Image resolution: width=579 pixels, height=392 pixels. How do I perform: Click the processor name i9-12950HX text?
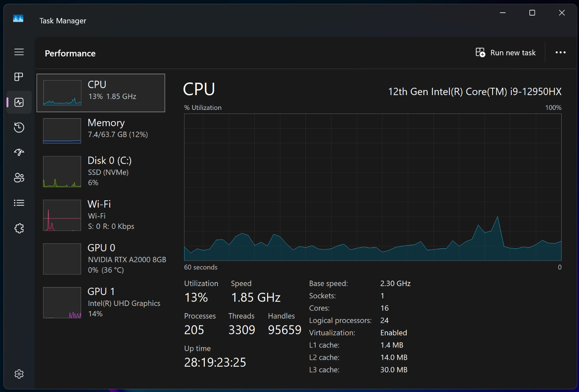475,92
